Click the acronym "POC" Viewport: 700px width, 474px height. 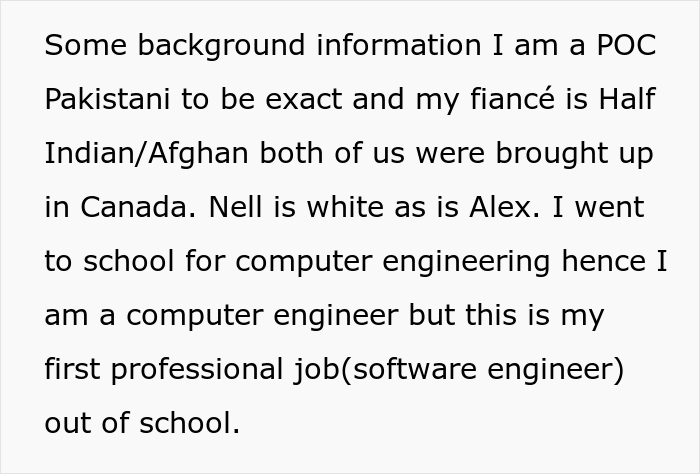point(627,45)
